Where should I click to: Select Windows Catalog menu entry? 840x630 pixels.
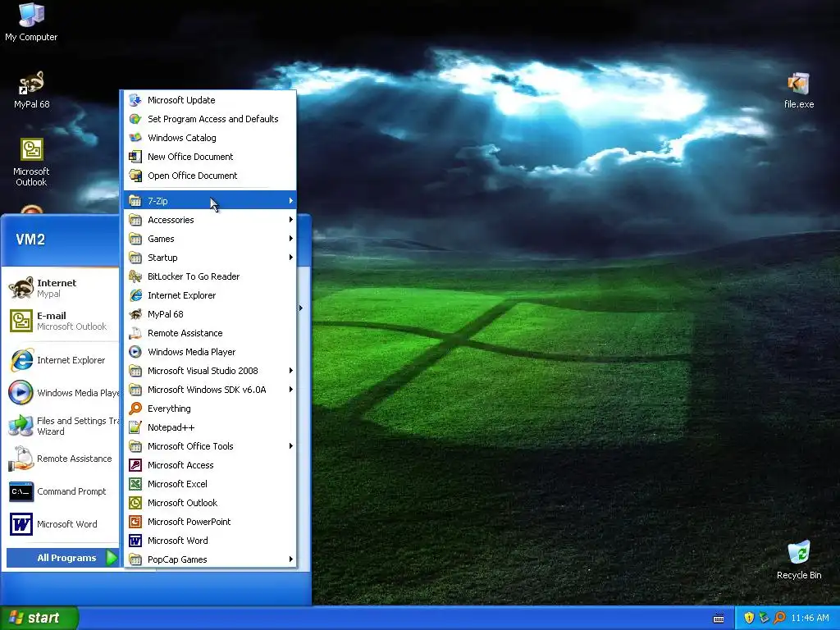tap(209, 138)
